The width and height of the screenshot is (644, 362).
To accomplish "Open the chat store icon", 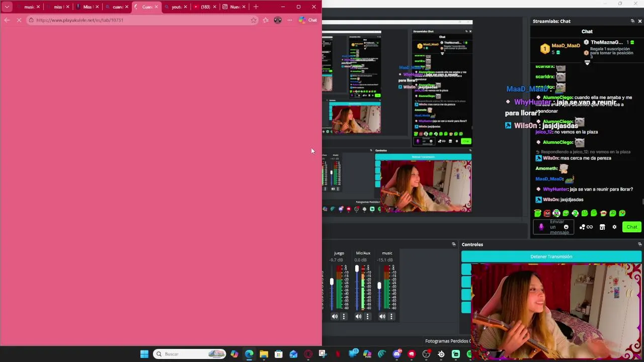I will click(x=602, y=227).
